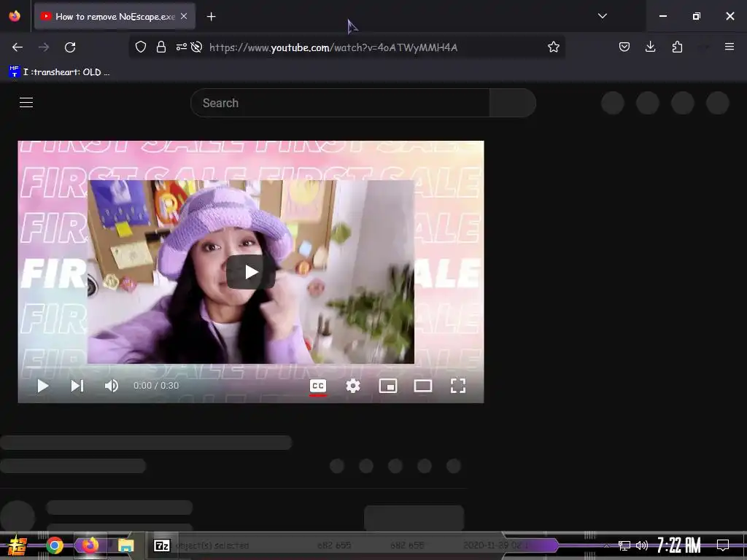Viewport: 747px width, 560px height.
Task: Open Firefox downloads panel
Action: tap(650, 47)
